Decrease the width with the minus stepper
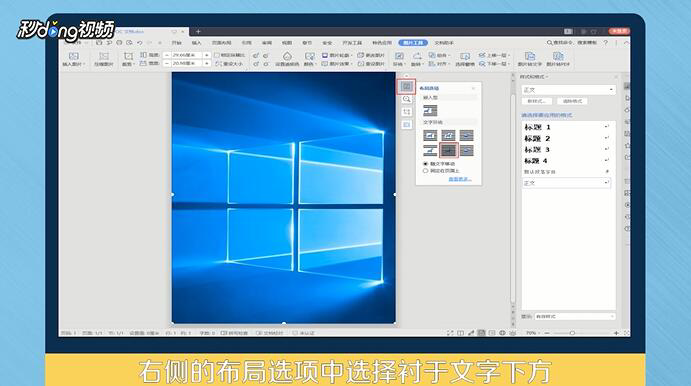691x386 pixels. [x=167, y=64]
